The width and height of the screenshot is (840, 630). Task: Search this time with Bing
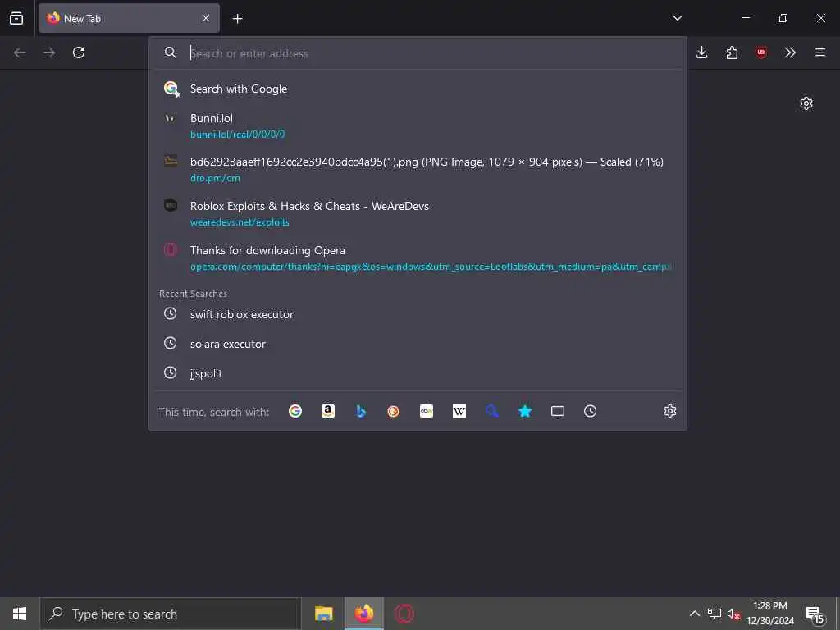click(x=361, y=411)
